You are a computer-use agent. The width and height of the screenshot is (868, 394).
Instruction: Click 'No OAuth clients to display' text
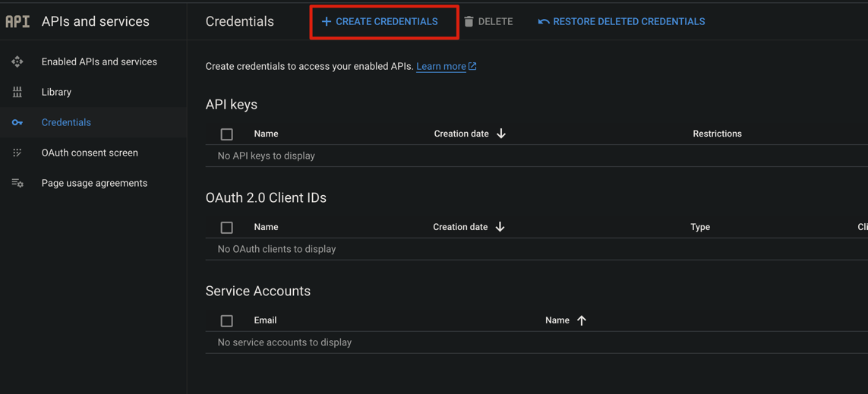point(276,250)
